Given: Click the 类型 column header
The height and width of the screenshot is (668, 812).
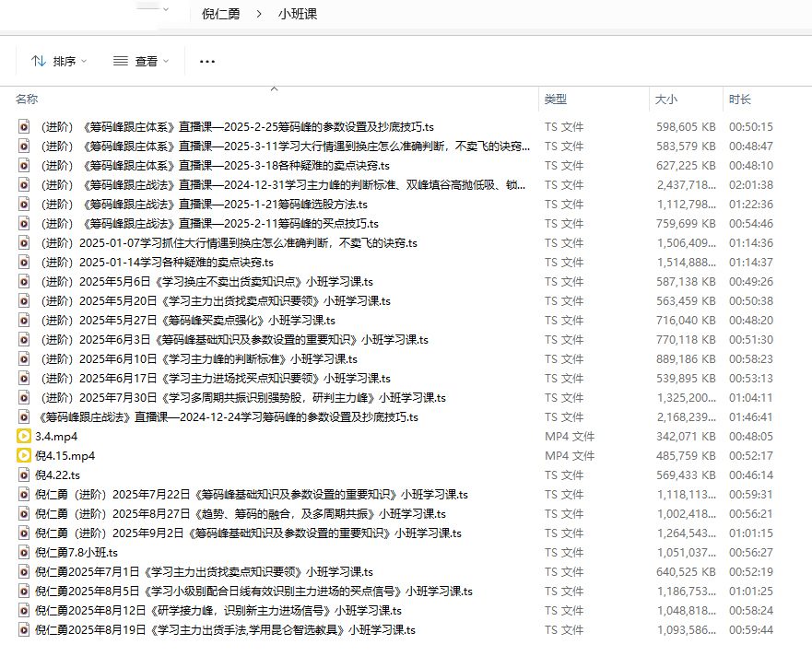Looking at the screenshot, I should coord(556,100).
